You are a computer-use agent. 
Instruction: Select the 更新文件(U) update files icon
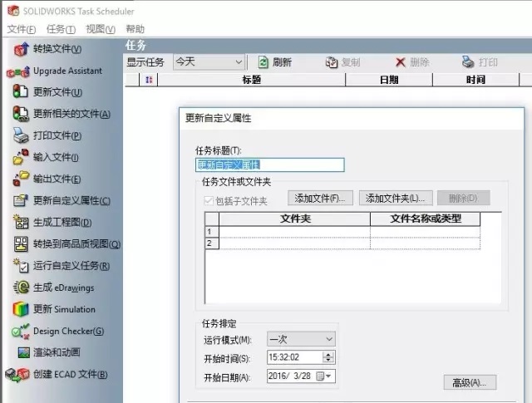(x=20, y=91)
